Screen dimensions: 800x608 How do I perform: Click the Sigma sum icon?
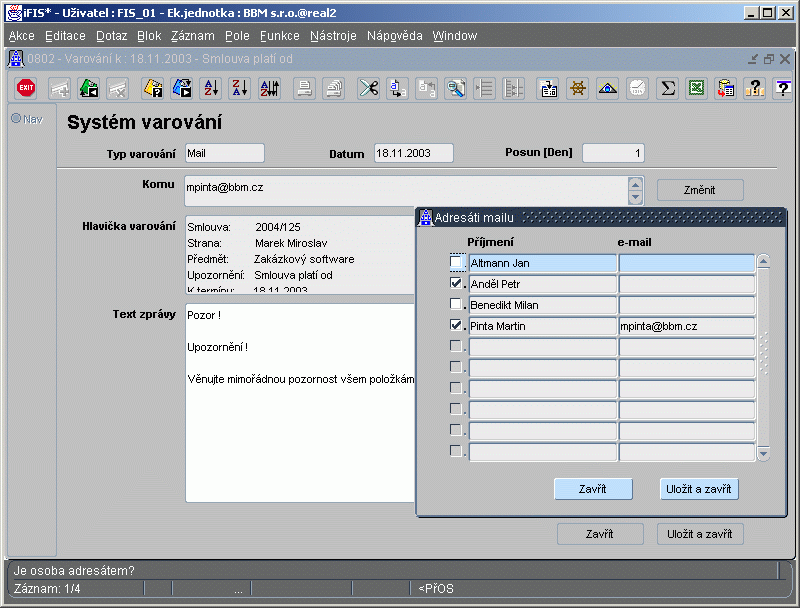[667, 88]
